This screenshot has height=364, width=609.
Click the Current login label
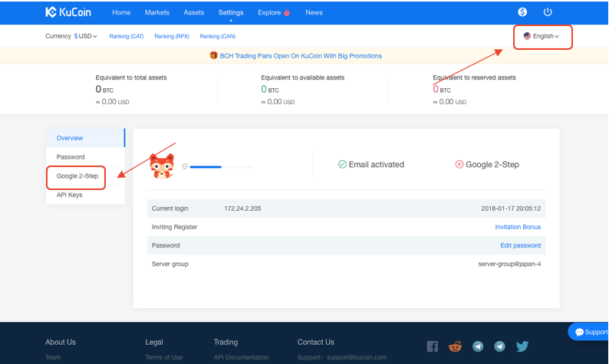pos(170,208)
